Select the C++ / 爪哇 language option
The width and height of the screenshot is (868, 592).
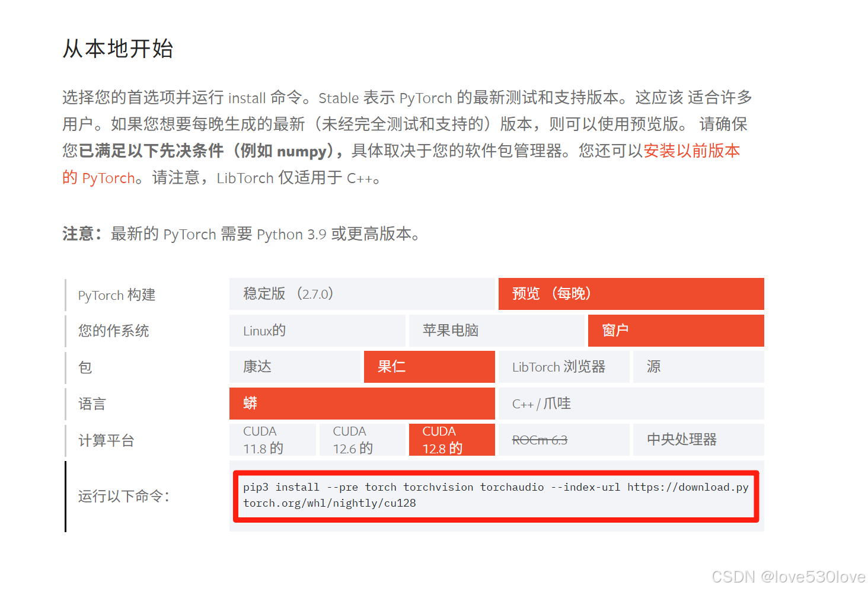tap(631, 404)
